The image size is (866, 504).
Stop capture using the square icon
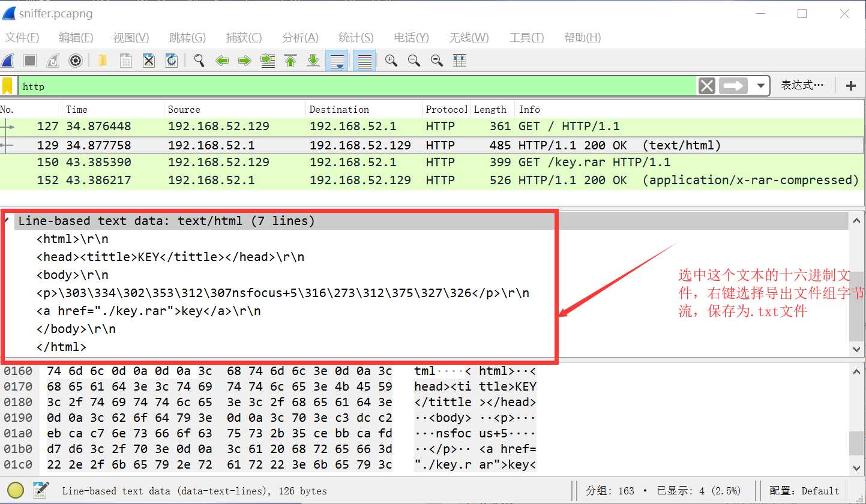point(30,61)
